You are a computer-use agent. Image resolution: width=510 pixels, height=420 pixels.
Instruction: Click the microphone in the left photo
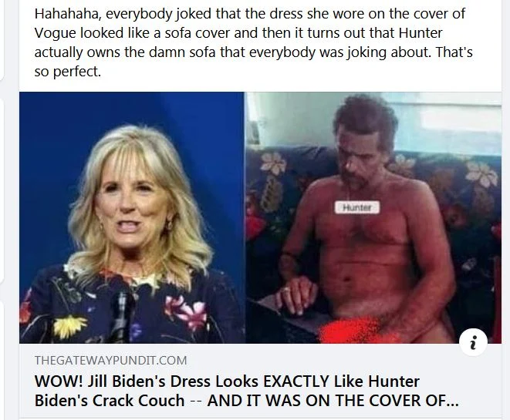click(123, 314)
